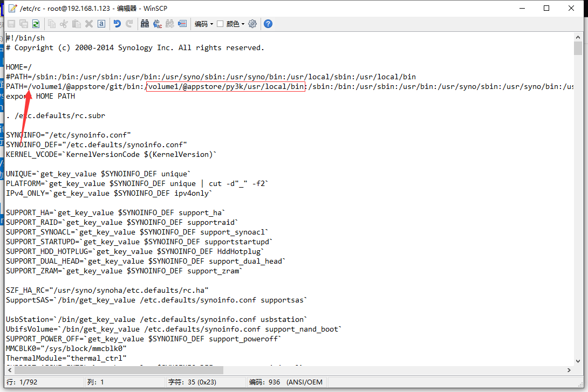Click the Paste clipboard icon
The width and height of the screenshot is (588, 392).
(x=77, y=24)
